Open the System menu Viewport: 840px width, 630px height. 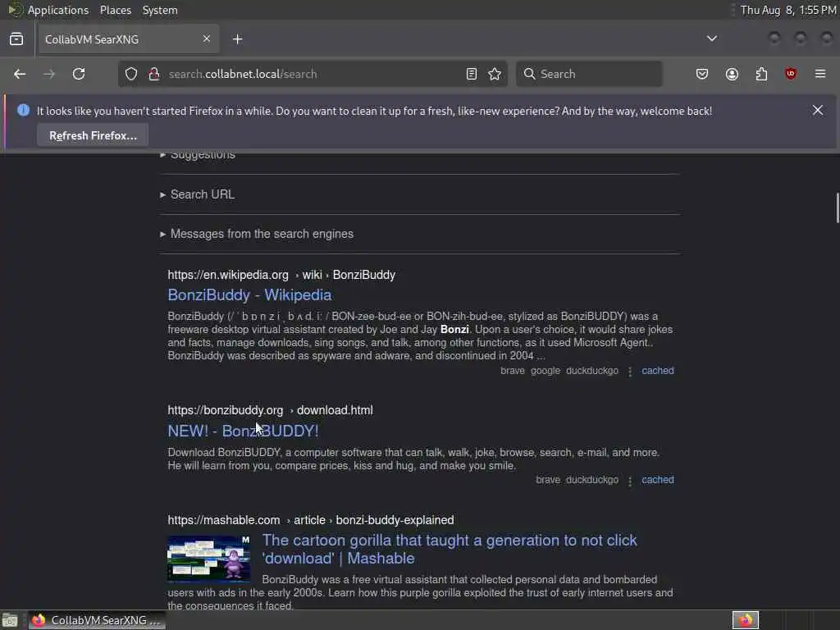(x=160, y=10)
